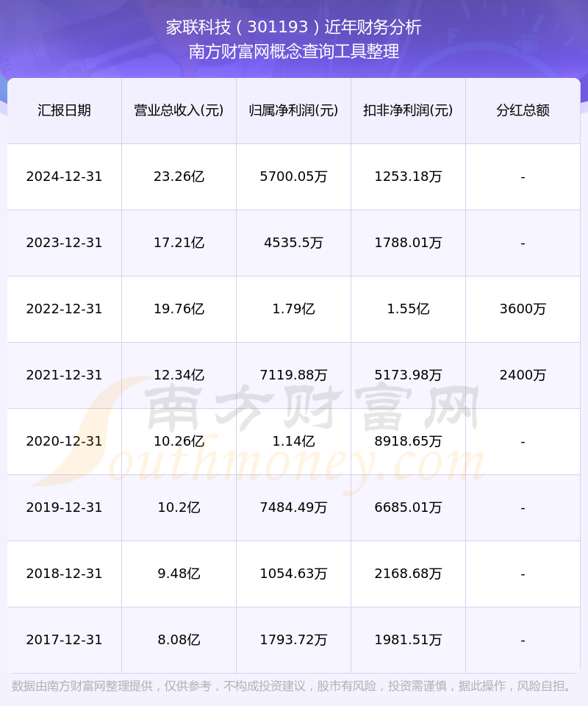Select the 10.2亿 revenue cell
The height and width of the screenshot is (706, 588).
(179, 507)
